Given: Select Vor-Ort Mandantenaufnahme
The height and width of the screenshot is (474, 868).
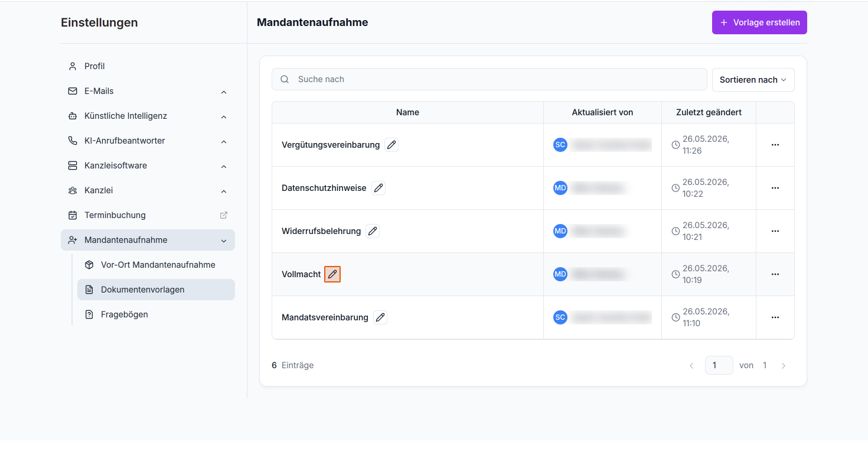Looking at the screenshot, I should coord(156,265).
